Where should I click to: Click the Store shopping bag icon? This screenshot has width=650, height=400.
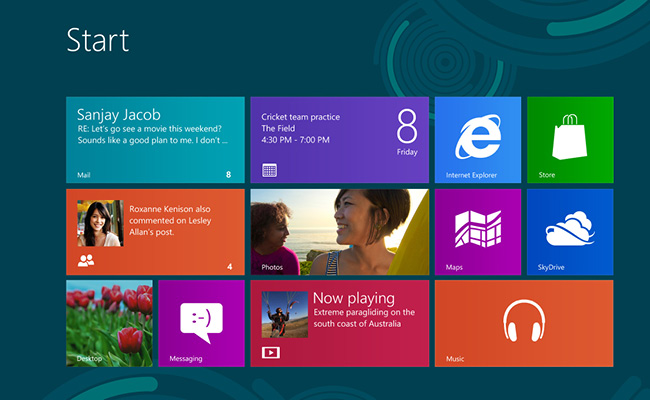(x=570, y=136)
